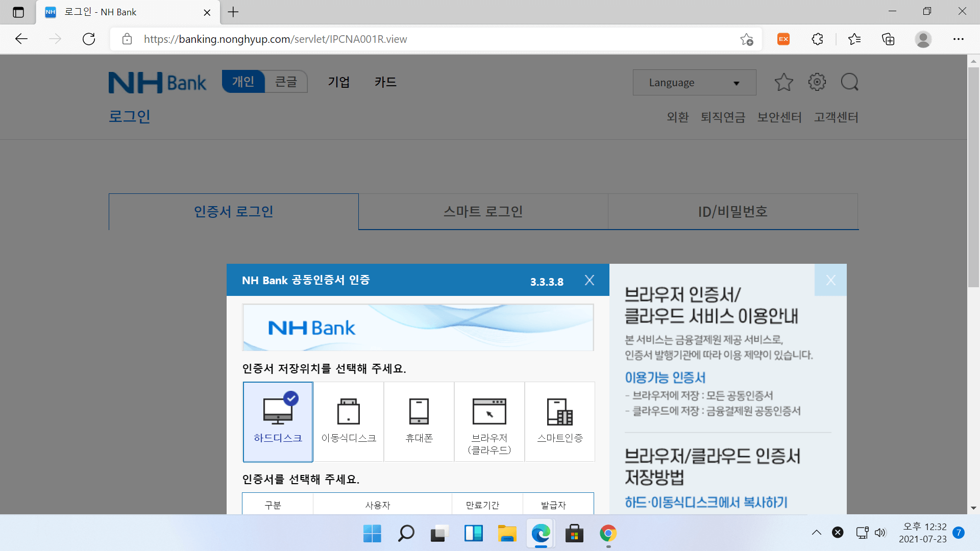Switch to the ID/비밀번호 tab
This screenshot has width=980, height=551.
(733, 212)
